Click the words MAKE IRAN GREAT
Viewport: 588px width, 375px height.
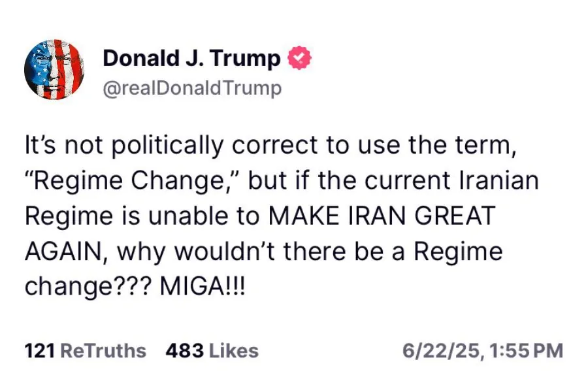point(383,216)
